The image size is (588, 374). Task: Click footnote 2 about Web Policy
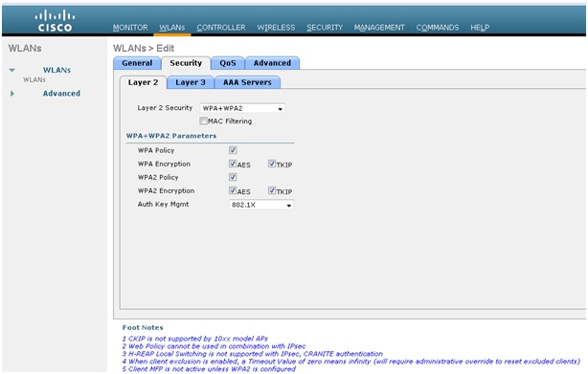coord(214,346)
